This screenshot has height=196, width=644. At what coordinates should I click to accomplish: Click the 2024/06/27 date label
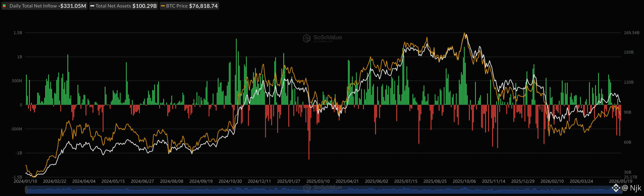[x=142, y=182]
